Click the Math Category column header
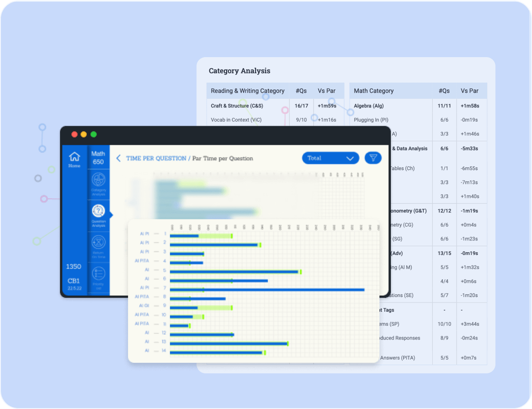Viewport: 532px width, 409px height. (x=373, y=91)
